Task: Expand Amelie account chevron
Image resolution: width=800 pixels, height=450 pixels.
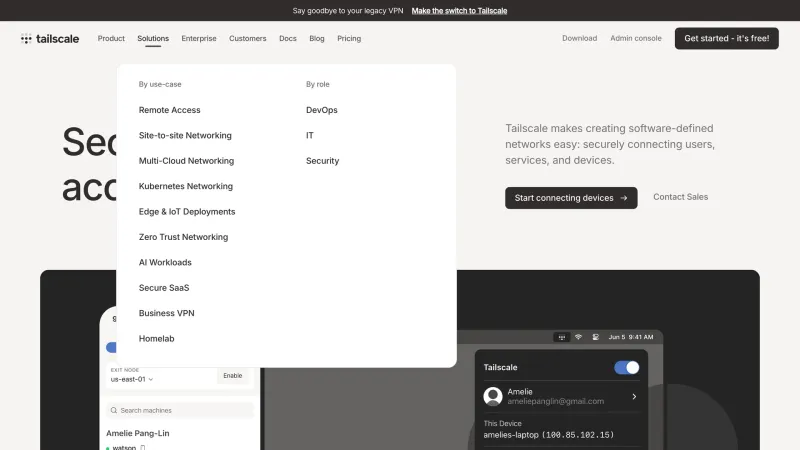Action: tap(634, 396)
